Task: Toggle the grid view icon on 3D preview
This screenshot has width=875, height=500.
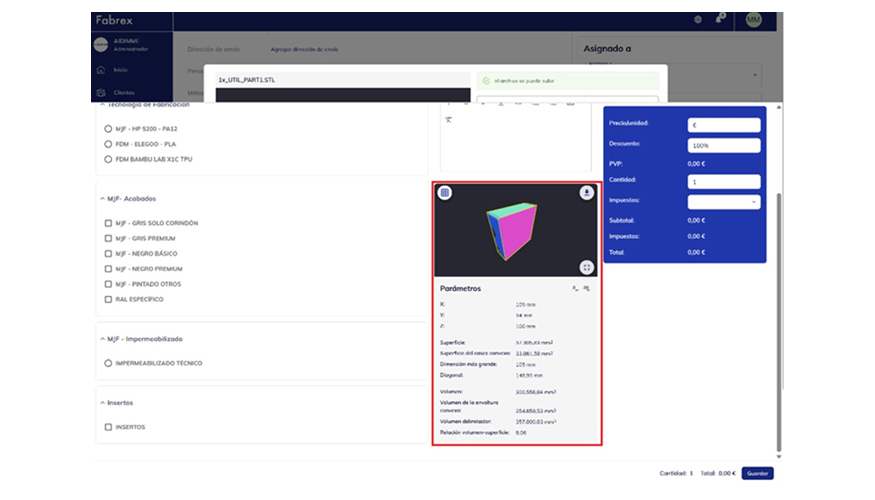Action: (445, 193)
